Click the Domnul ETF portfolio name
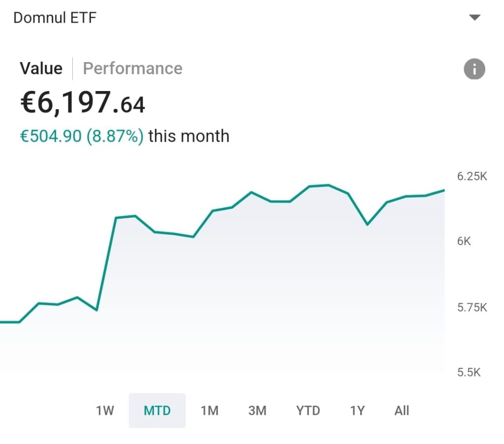504x444 pixels. point(55,18)
